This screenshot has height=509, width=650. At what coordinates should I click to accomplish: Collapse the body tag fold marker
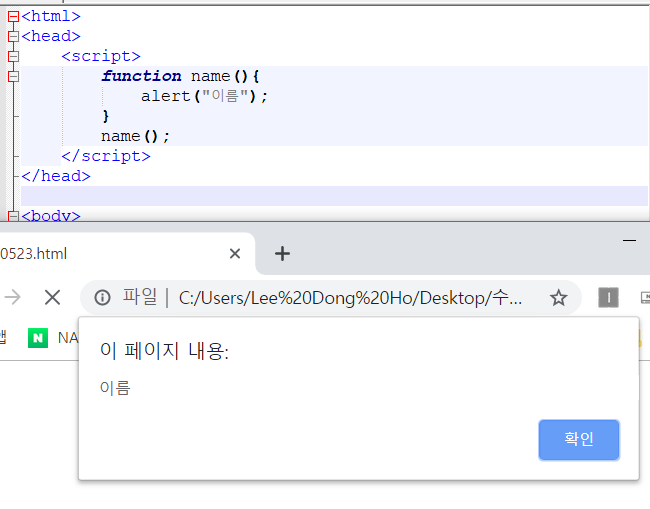(13, 216)
